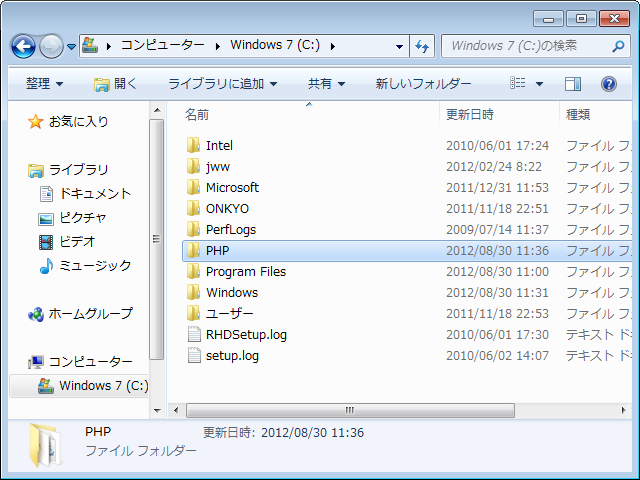This screenshot has width=640, height=480.
Task: Sort by 更新日時 column header
Action: tap(470, 115)
